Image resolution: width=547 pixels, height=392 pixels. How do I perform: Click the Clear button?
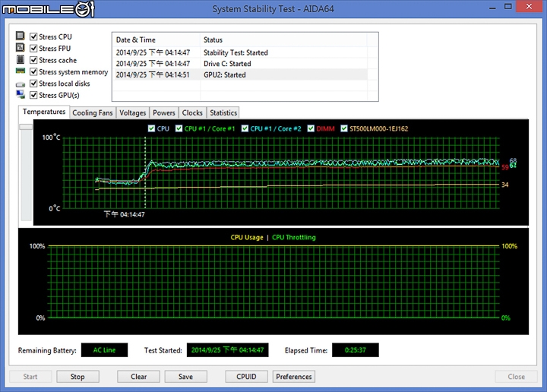click(138, 377)
